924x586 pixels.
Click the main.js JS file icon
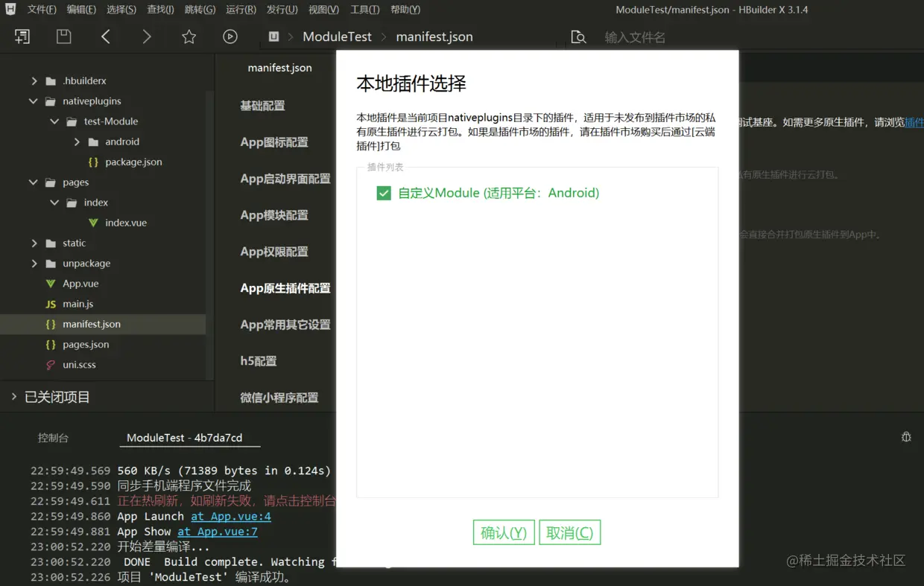pos(51,304)
